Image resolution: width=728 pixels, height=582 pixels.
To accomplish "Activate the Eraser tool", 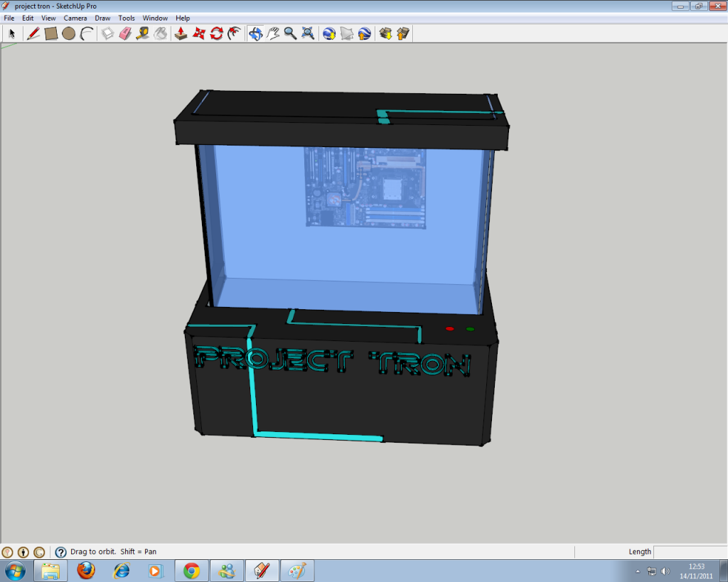I will pos(125,33).
